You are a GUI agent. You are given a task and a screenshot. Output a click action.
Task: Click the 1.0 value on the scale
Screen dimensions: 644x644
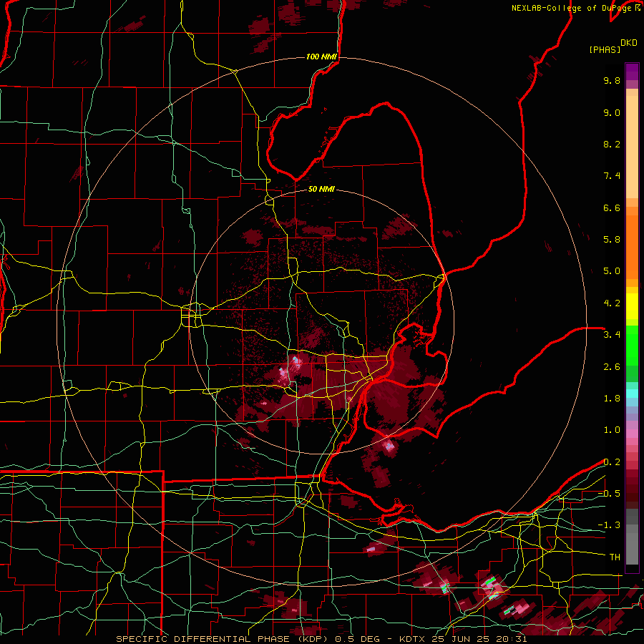coord(612,430)
